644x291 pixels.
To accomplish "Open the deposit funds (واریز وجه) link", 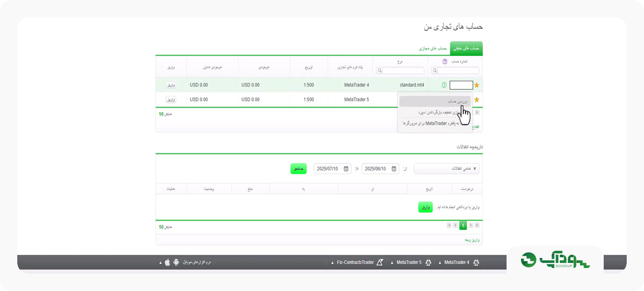I will tap(472, 240).
